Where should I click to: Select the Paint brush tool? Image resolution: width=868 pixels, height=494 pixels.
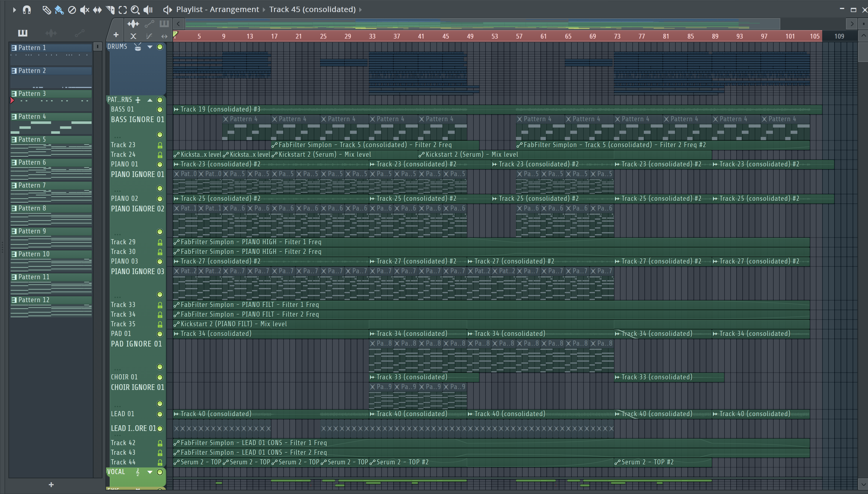pos(59,10)
